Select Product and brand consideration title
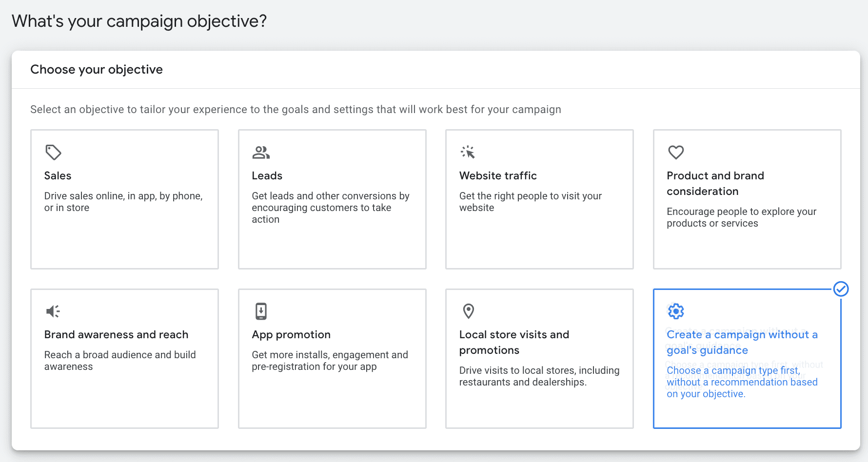 click(x=715, y=183)
